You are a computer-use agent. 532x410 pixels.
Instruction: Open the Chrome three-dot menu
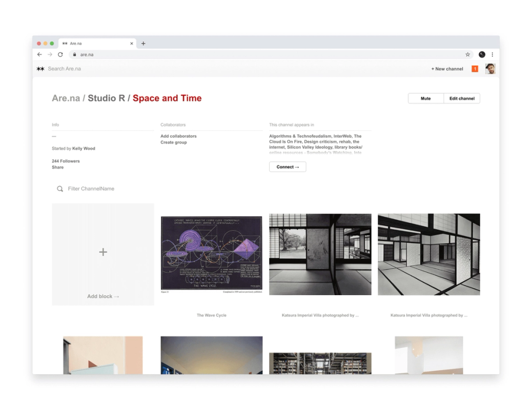tap(493, 54)
